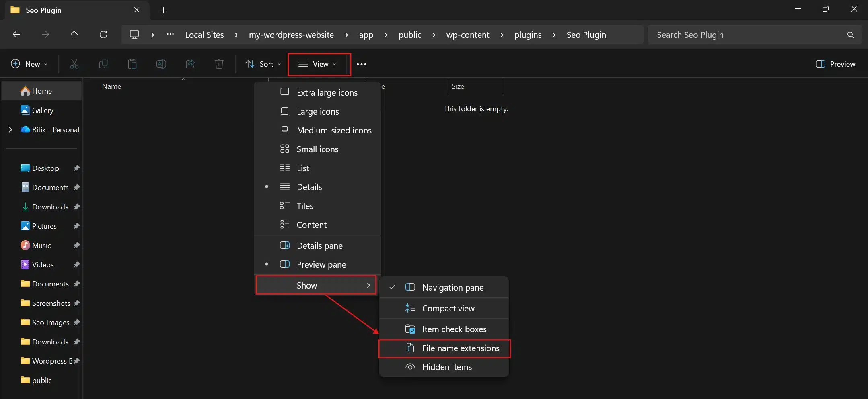The image size is (868, 399).
Task: Show hidden breadcrumb folders via ellipsis
Action: tap(170, 35)
